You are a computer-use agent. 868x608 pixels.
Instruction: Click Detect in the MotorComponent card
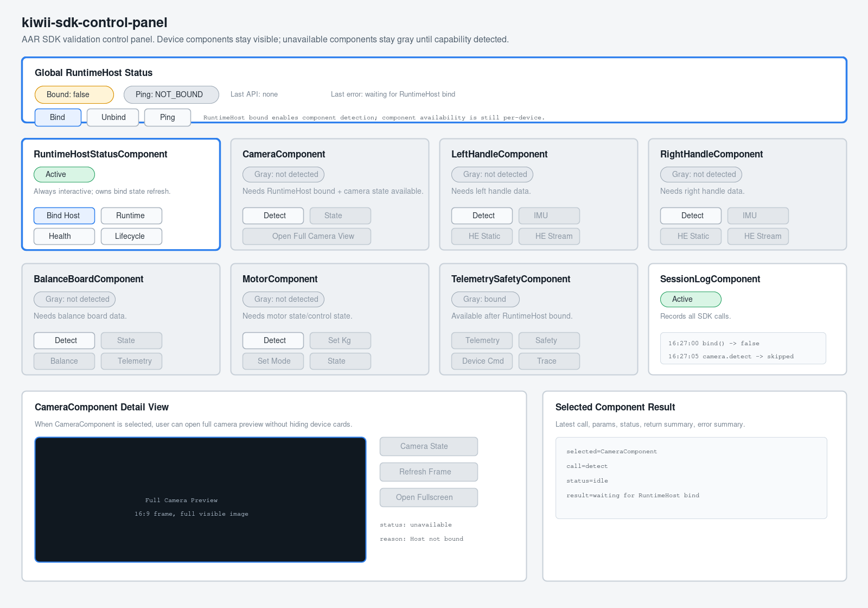(x=273, y=340)
